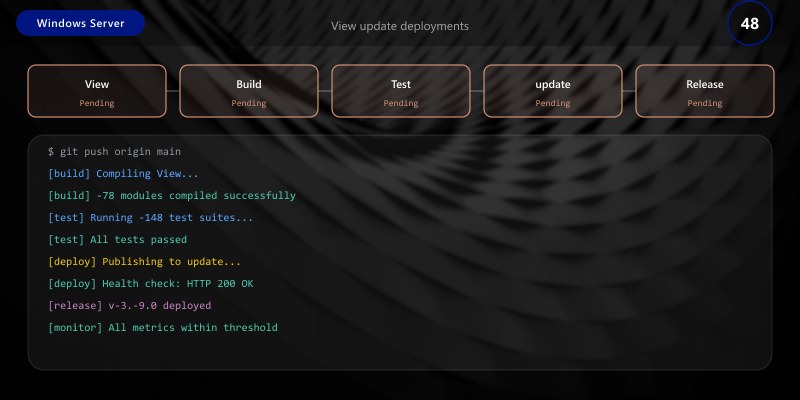
Task: Click the '$ git push origin main' line
Action: [114, 152]
